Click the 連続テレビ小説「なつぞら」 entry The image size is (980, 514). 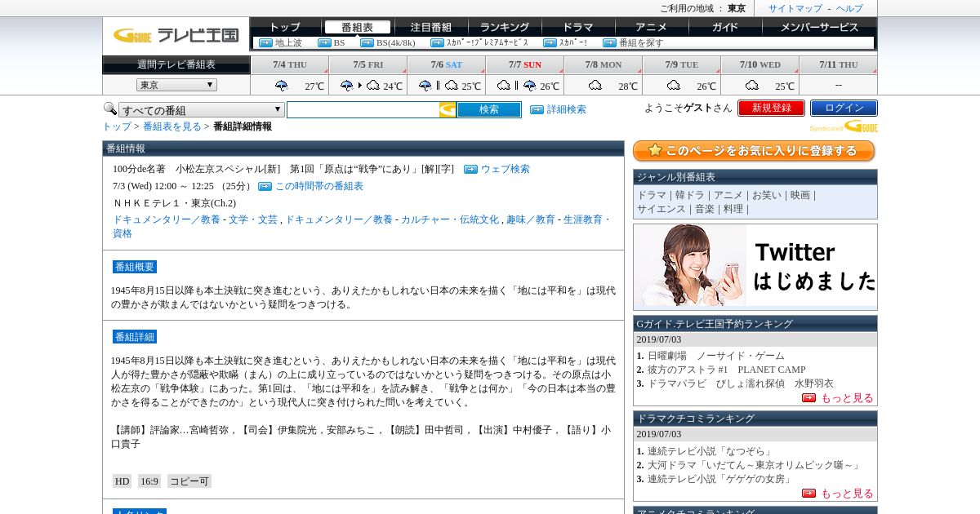pyautogui.click(x=710, y=451)
